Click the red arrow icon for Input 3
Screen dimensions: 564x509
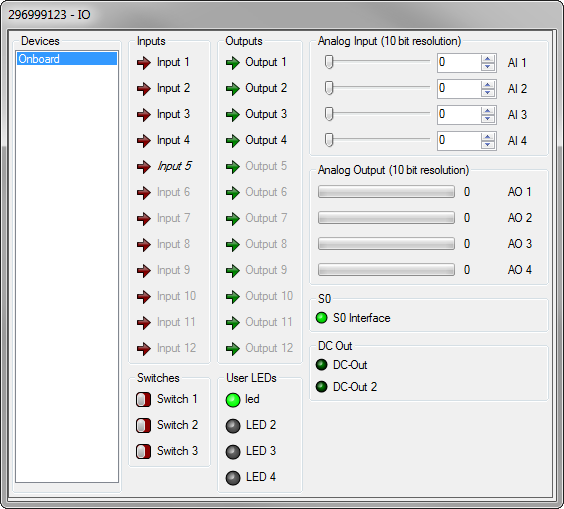(x=144, y=115)
